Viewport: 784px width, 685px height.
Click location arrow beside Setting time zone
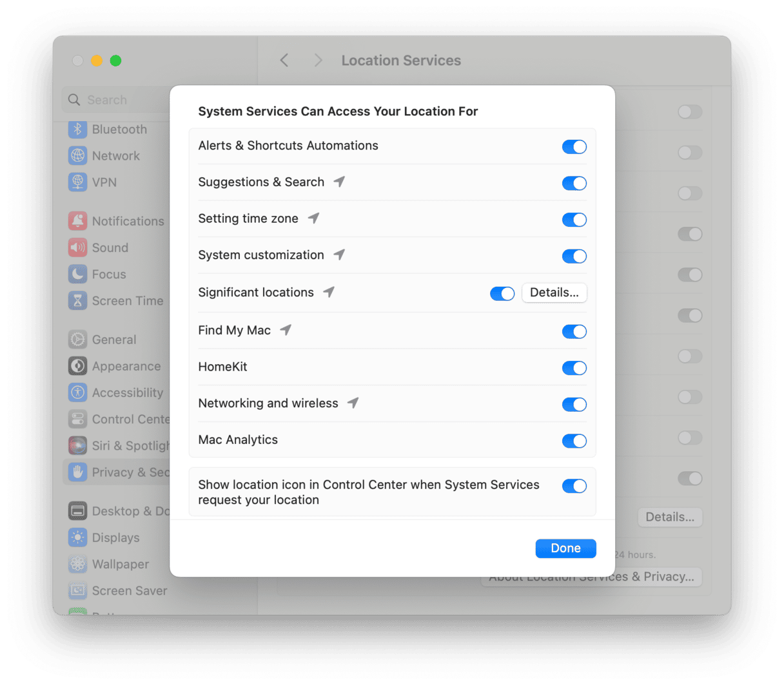click(313, 218)
